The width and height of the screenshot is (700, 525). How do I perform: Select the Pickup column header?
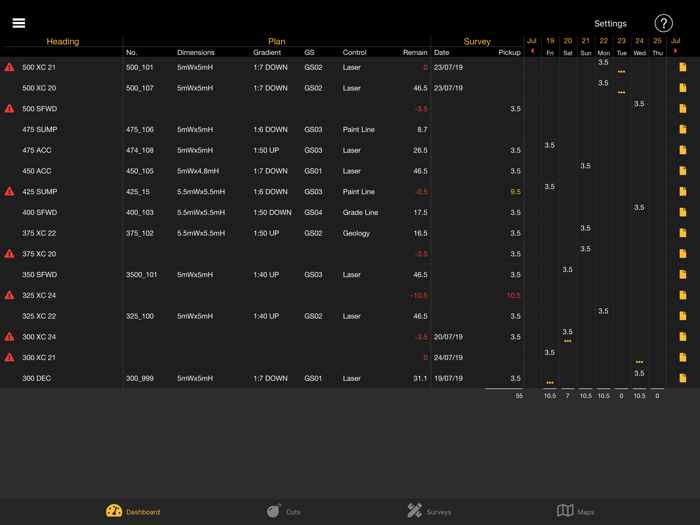(x=509, y=52)
